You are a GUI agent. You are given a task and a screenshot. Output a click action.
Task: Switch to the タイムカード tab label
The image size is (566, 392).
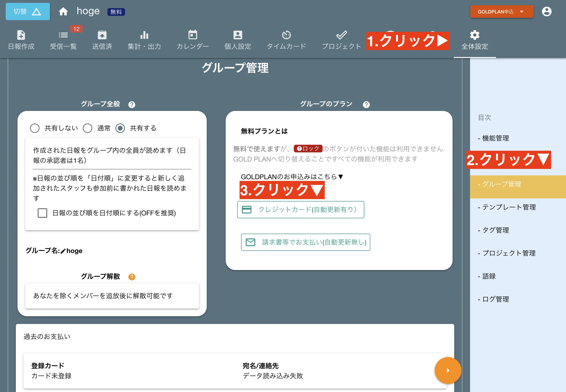coord(286,46)
